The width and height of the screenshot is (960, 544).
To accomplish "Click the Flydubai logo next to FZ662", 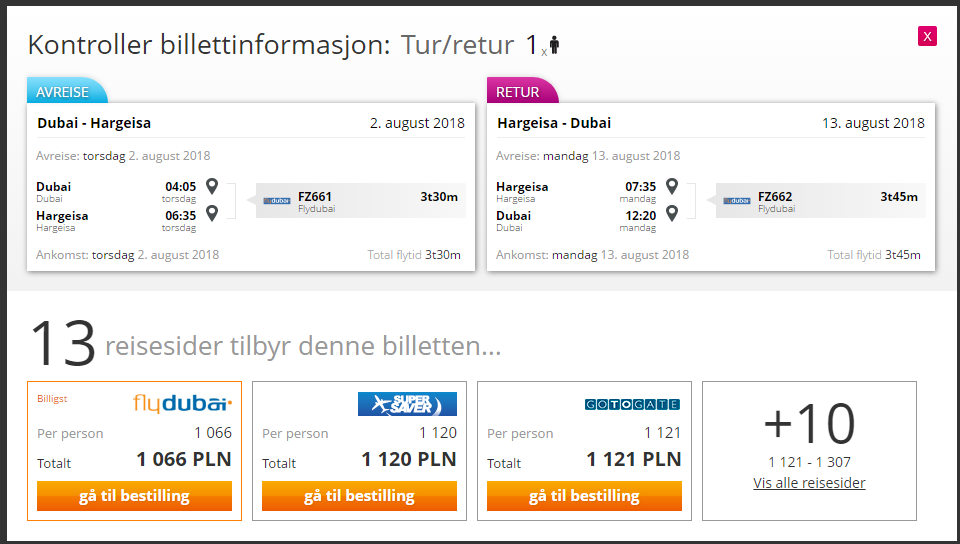I will point(737,201).
